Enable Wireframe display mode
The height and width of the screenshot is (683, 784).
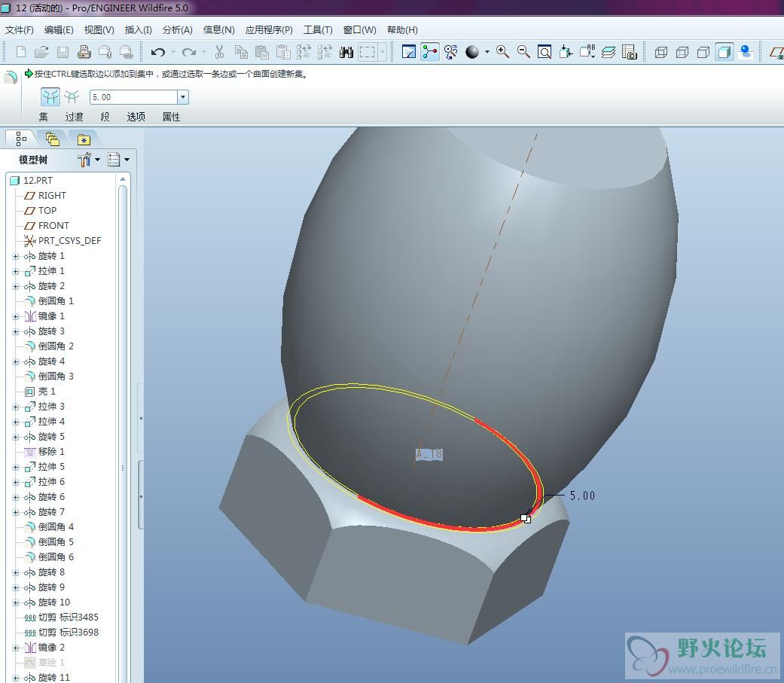(661, 52)
